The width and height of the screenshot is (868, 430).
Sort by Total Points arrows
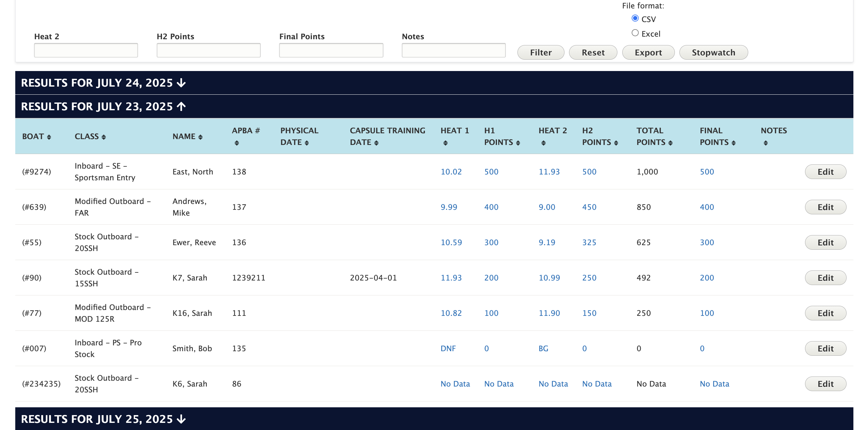(x=670, y=143)
